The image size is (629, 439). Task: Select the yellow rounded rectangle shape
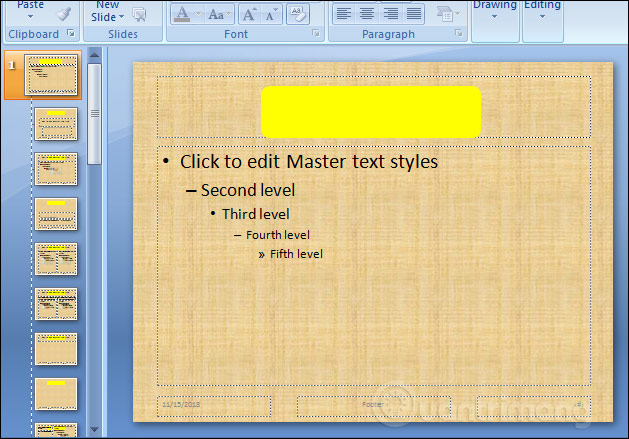click(x=371, y=112)
